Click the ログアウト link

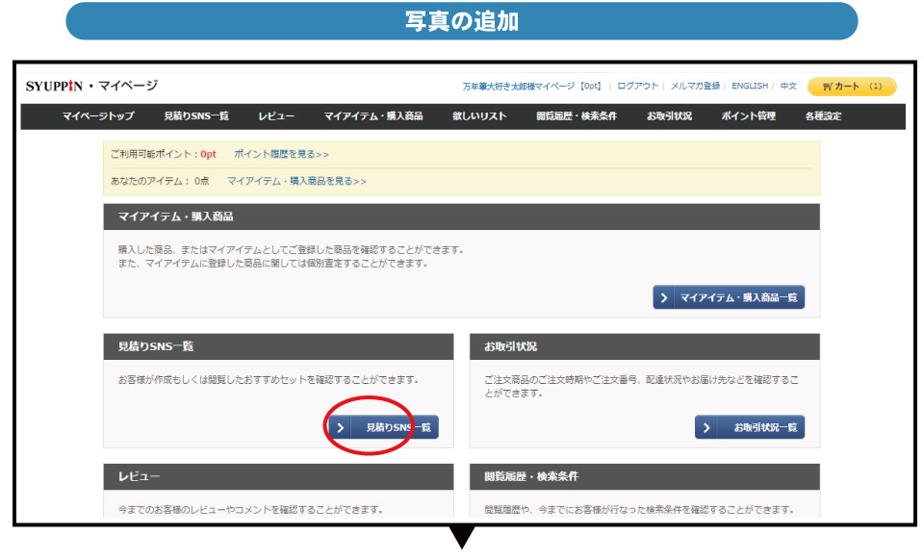click(x=637, y=86)
